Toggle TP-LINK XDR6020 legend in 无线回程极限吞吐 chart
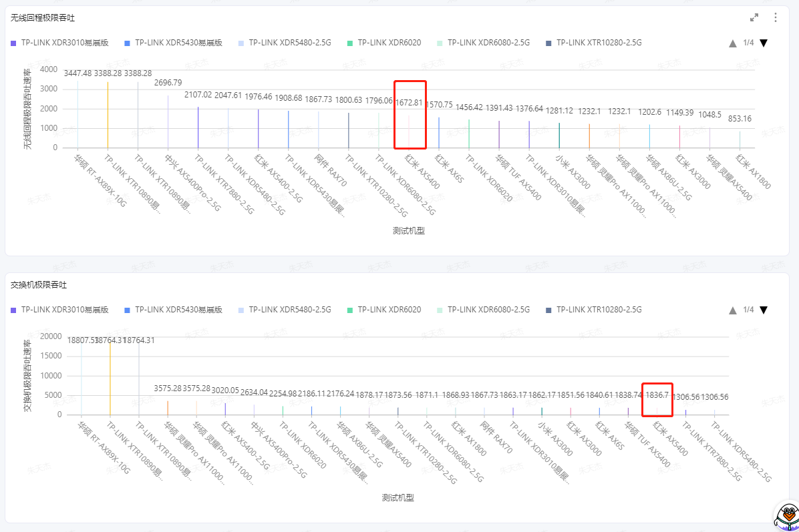The image size is (799, 532). pyautogui.click(x=384, y=43)
